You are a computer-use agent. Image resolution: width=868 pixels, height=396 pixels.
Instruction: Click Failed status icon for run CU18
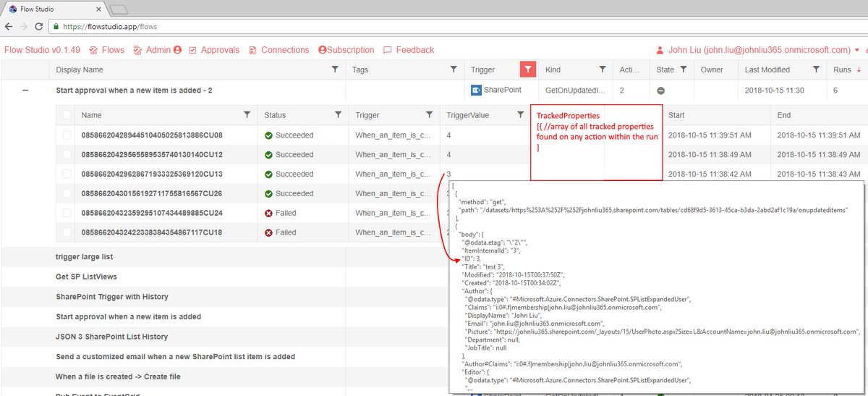268,233
